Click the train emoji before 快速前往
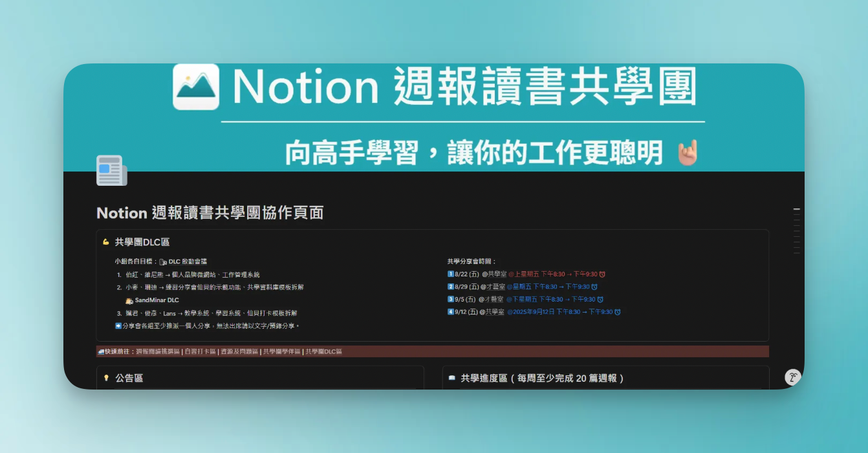This screenshot has height=453, width=868. pos(101,351)
